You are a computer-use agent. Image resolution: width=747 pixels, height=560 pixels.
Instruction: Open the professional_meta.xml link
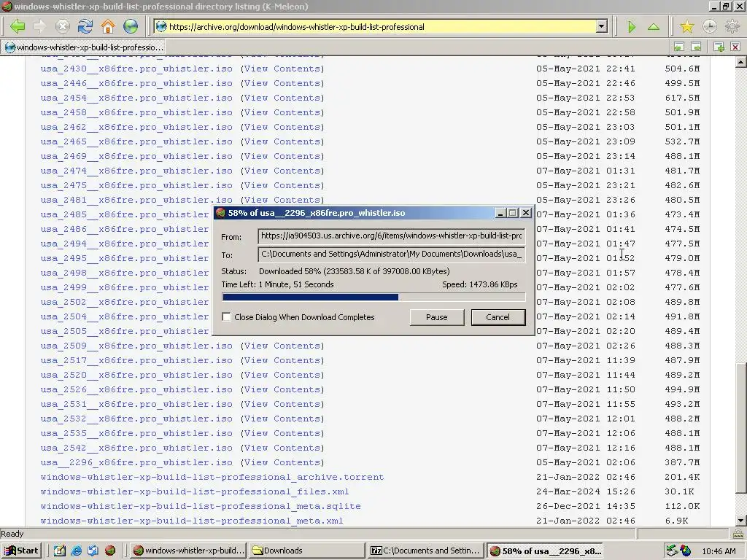pyautogui.click(x=192, y=521)
